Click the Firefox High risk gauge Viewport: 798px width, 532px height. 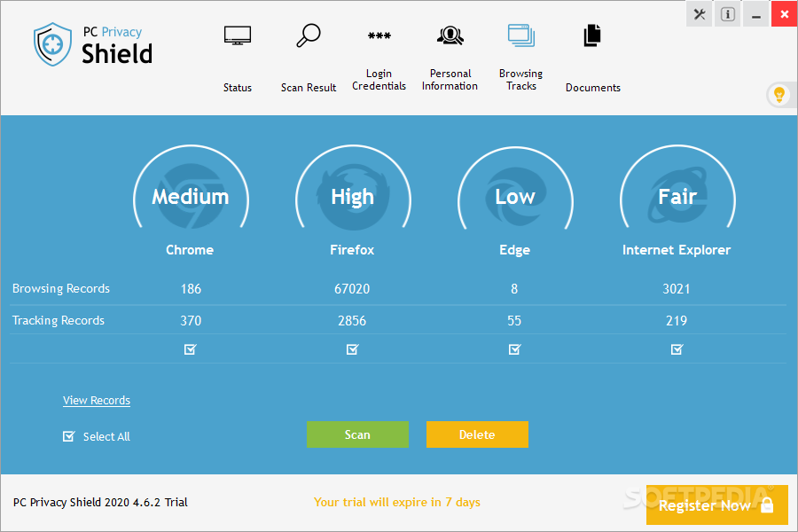click(x=352, y=197)
